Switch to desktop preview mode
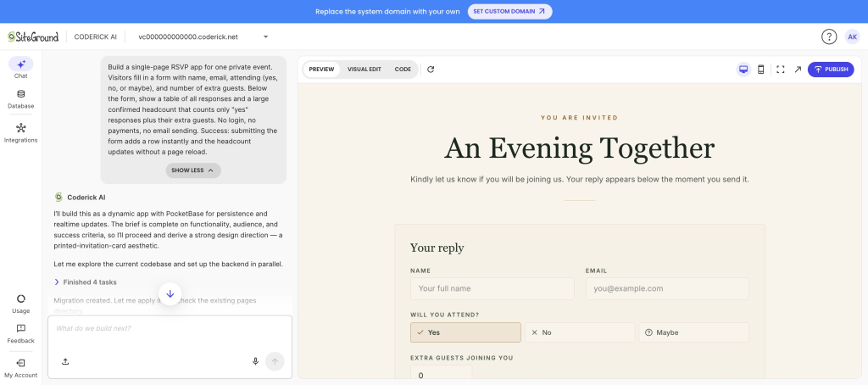 (x=743, y=70)
